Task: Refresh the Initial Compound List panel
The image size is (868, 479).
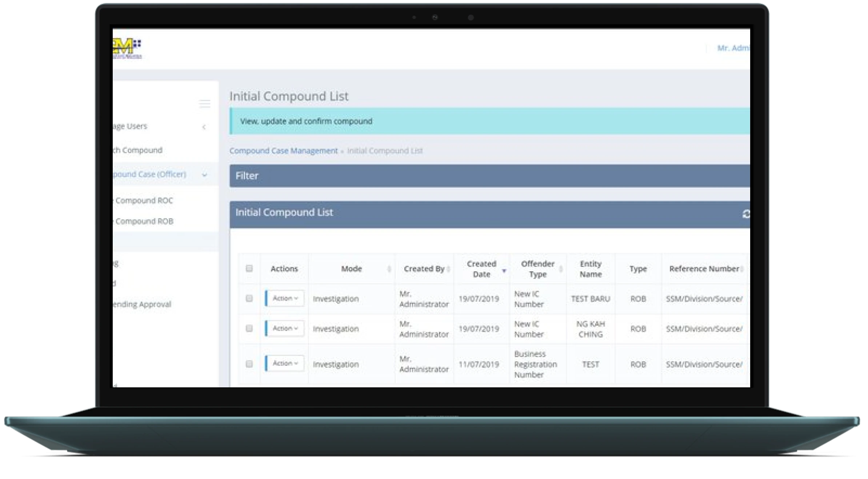Action: point(746,214)
